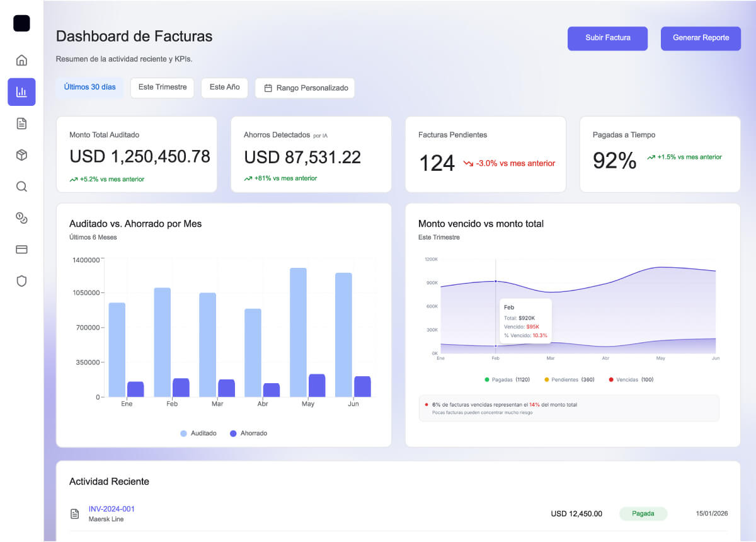The width and height of the screenshot is (756, 542).
Task: Open the Facturas document icon in sidebar
Action: click(21, 124)
